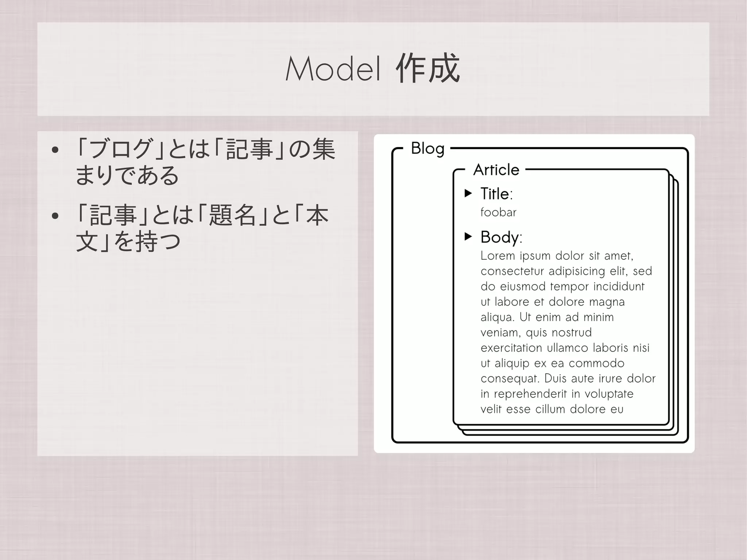Click the "consectetur adipisicing elit, sed" line

point(566,271)
